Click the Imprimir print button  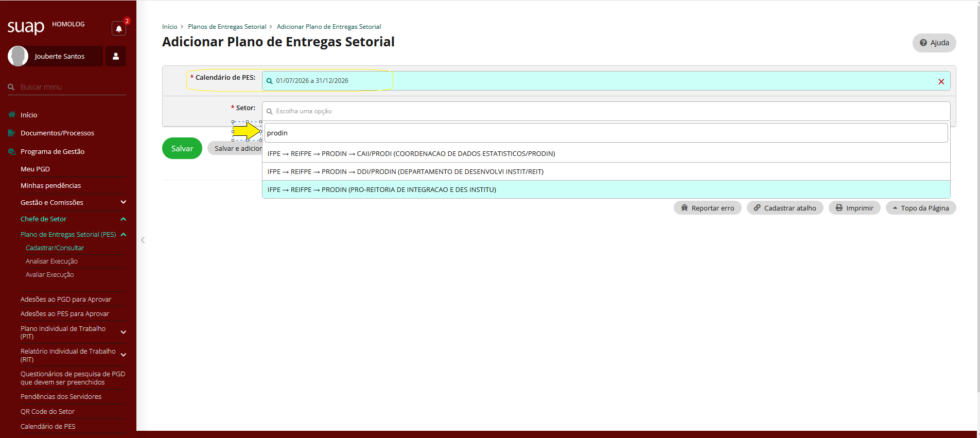[x=854, y=208]
